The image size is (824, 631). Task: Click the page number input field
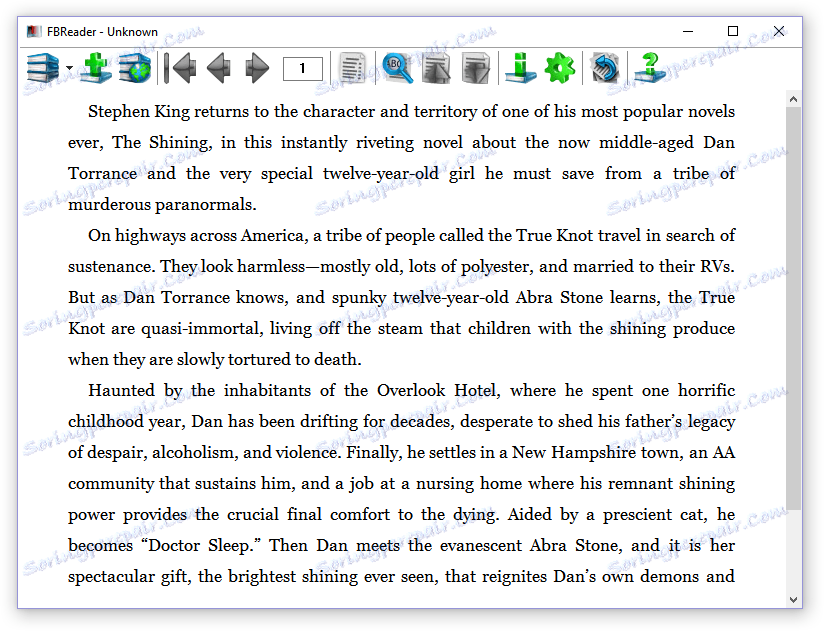(x=303, y=68)
